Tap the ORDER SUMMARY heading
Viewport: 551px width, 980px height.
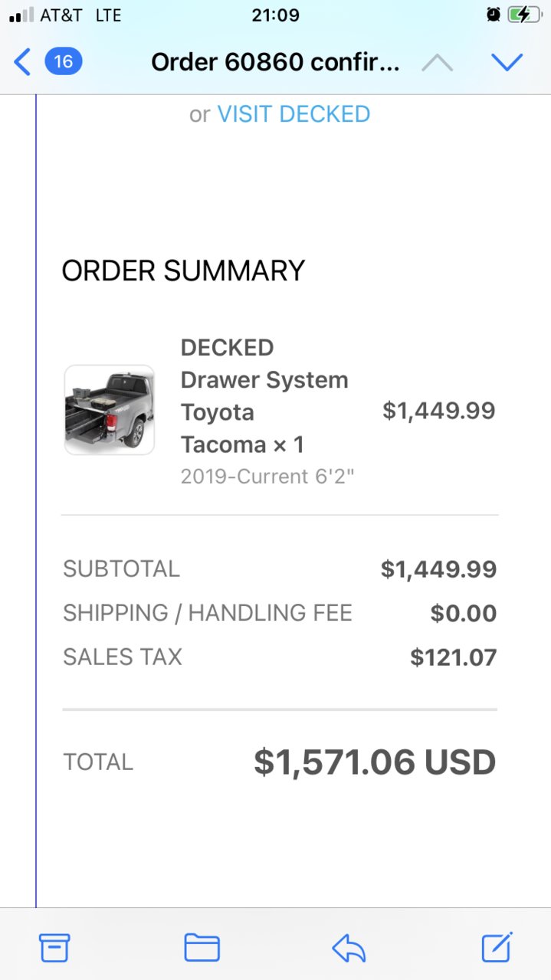(183, 270)
